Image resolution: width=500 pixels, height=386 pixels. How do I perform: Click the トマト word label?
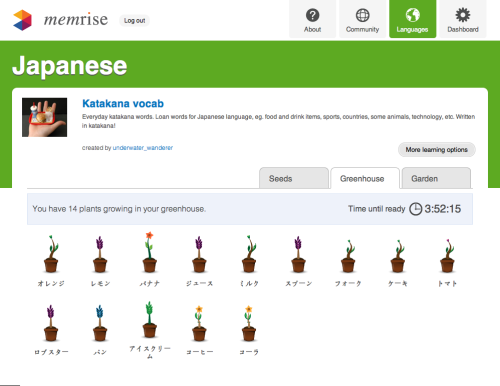[447, 283]
